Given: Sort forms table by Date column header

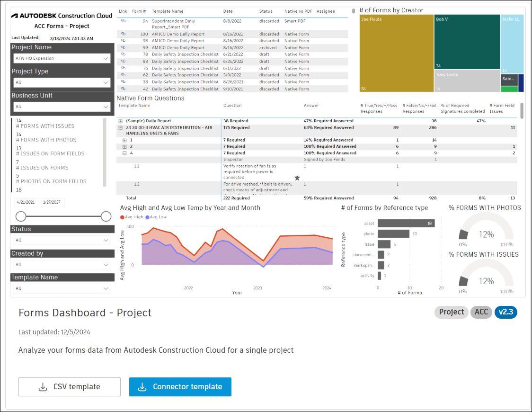Looking at the screenshot, I should tap(228, 11).
